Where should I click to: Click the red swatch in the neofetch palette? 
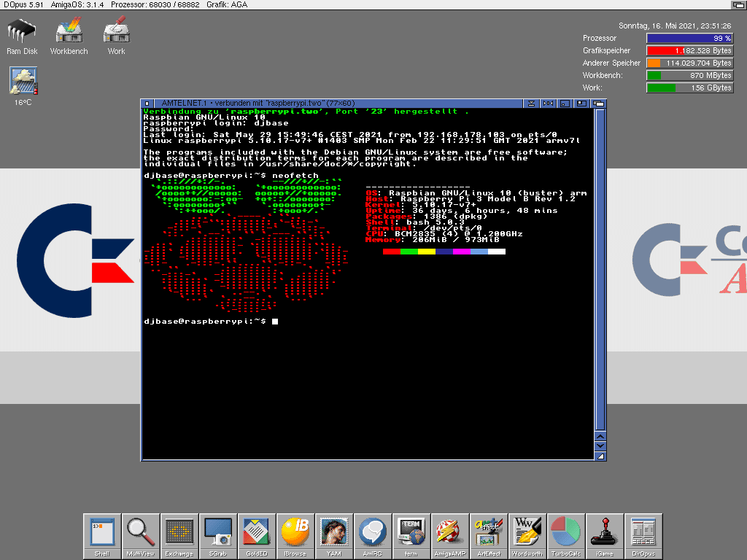click(x=392, y=252)
